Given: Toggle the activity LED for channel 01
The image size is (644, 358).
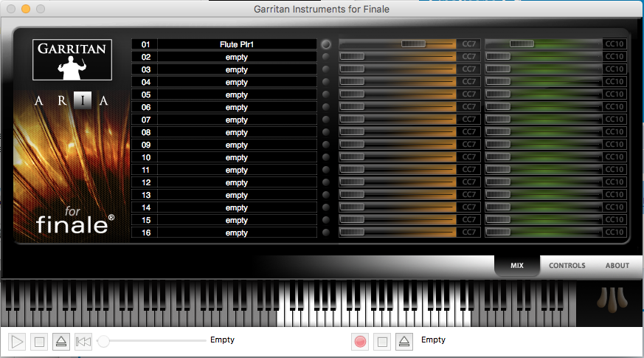Looking at the screenshot, I should tap(326, 44).
